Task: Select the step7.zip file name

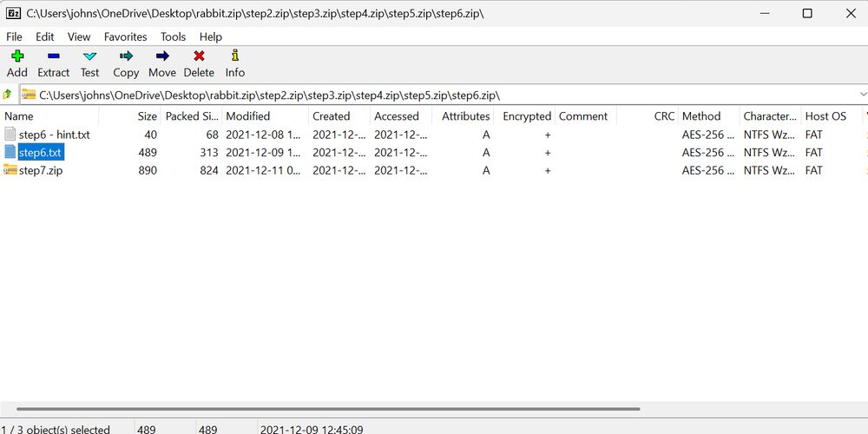Action: pyautogui.click(x=41, y=170)
